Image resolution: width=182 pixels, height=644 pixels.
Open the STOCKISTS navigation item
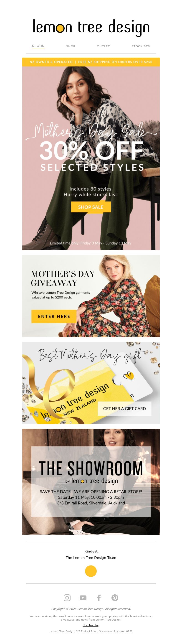click(x=141, y=46)
